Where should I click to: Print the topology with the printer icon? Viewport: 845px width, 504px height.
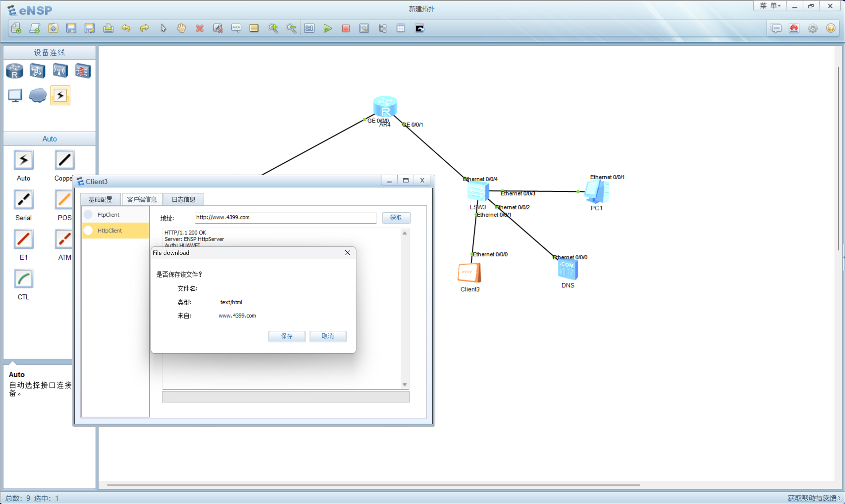108,28
